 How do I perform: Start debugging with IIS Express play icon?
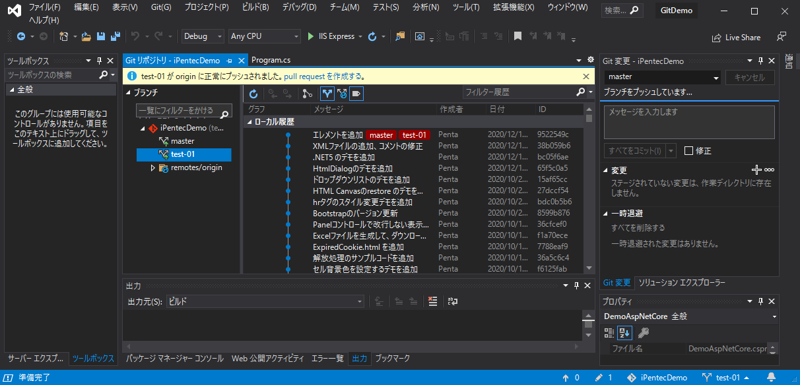pyautogui.click(x=311, y=37)
